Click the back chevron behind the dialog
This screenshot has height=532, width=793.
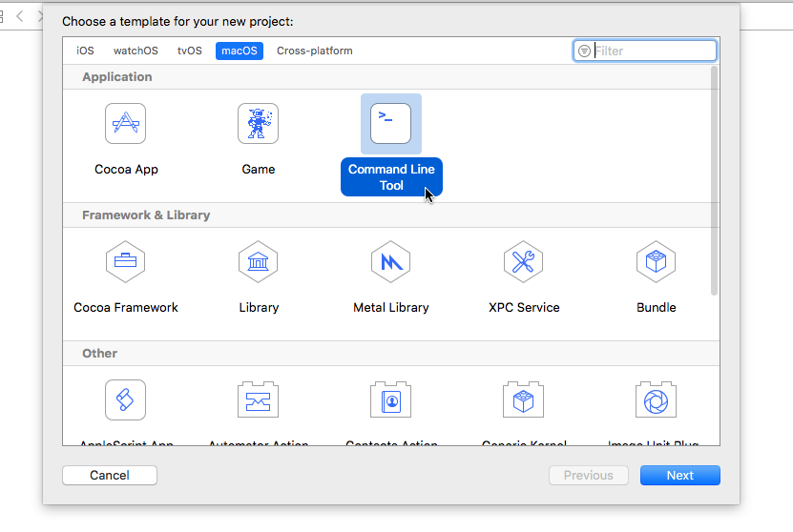(20, 16)
